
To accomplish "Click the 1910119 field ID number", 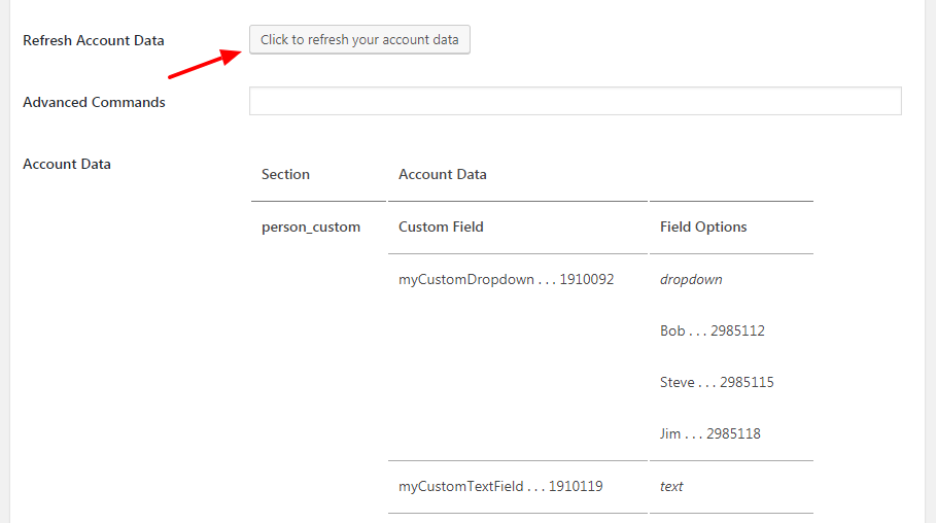I will click(x=581, y=487).
